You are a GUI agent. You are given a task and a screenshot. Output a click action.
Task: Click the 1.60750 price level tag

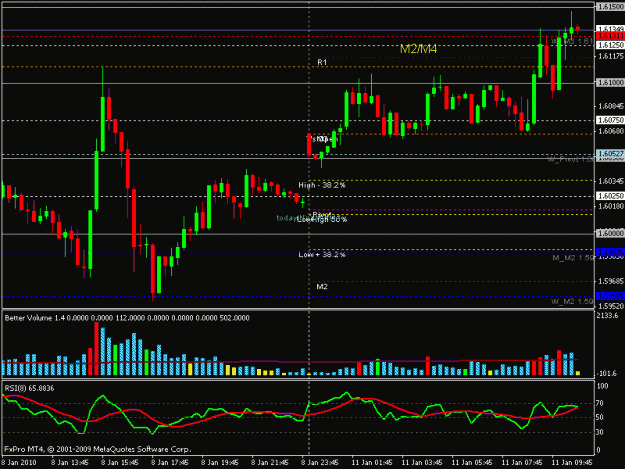pyautogui.click(x=610, y=120)
